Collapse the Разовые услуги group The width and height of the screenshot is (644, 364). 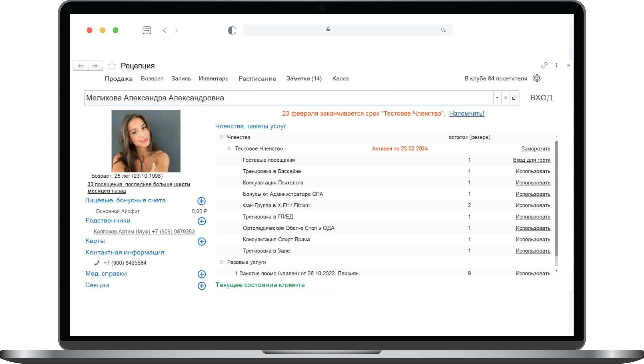(221, 262)
